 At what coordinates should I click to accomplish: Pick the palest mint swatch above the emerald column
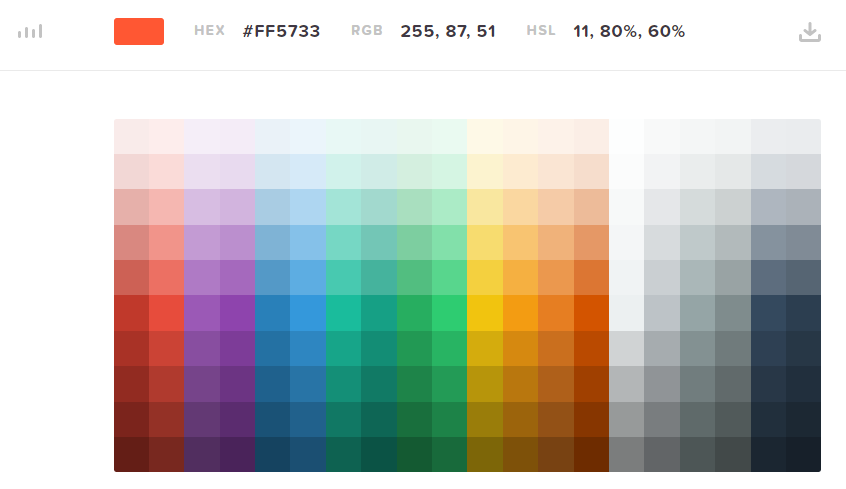[x=449, y=137]
